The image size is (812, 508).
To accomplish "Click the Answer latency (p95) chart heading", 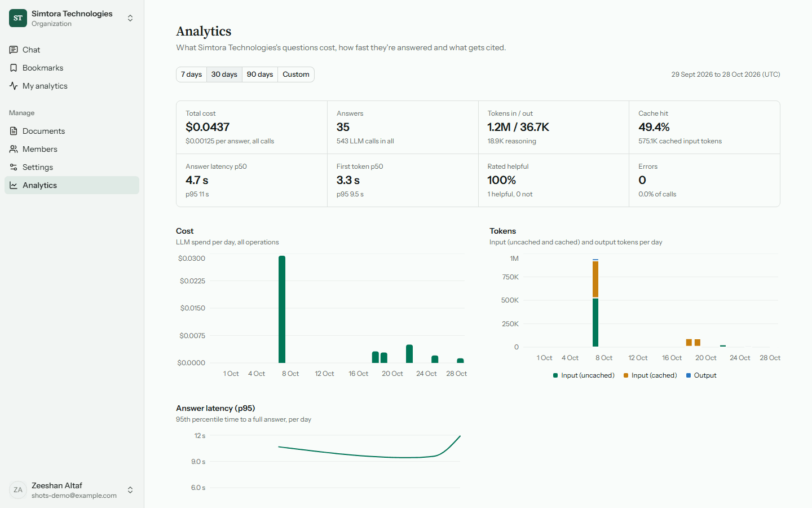I will click(215, 408).
